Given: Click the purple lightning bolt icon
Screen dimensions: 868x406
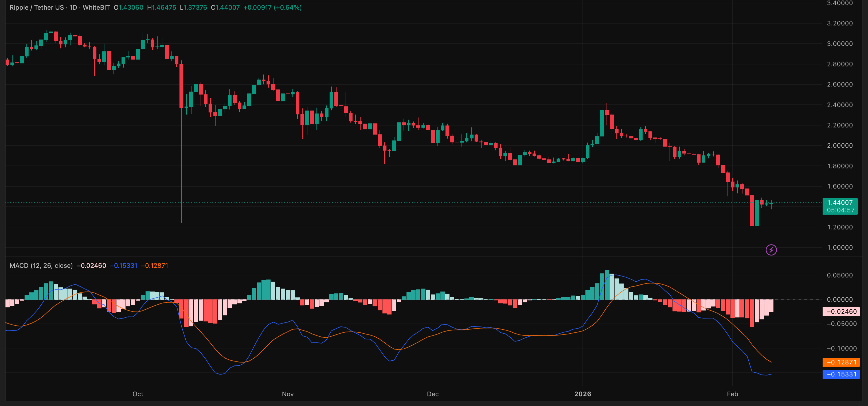Looking at the screenshot, I should tap(771, 250).
